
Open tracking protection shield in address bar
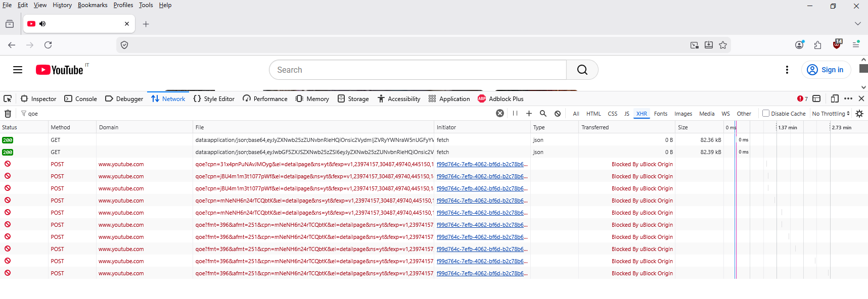click(x=124, y=45)
